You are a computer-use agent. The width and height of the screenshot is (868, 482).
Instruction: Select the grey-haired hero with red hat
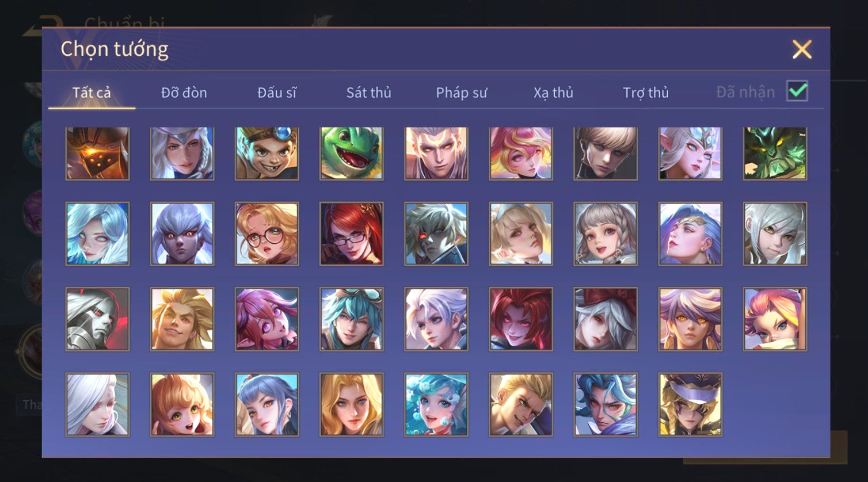(x=606, y=319)
